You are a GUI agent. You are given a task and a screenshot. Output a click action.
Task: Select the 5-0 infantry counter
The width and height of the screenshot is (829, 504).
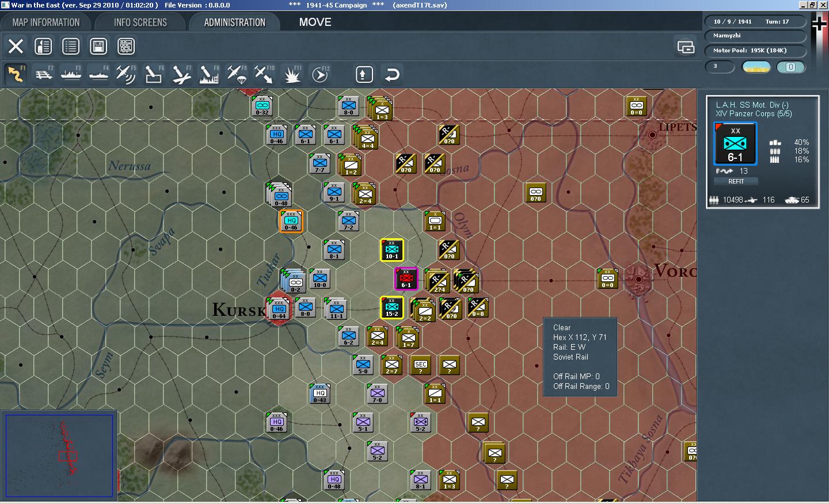tap(363, 365)
